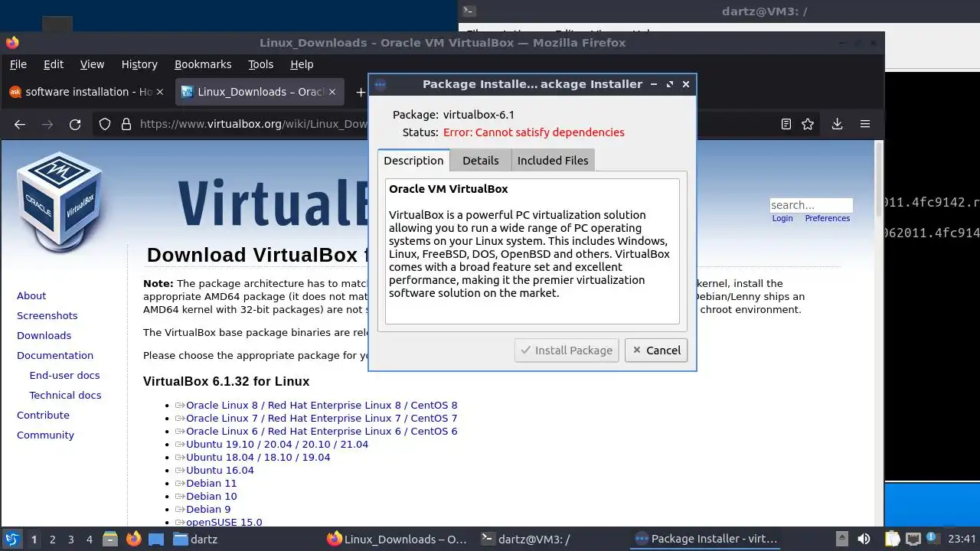Open the Documentation sidebar link
The width and height of the screenshot is (980, 551).
tap(55, 355)
